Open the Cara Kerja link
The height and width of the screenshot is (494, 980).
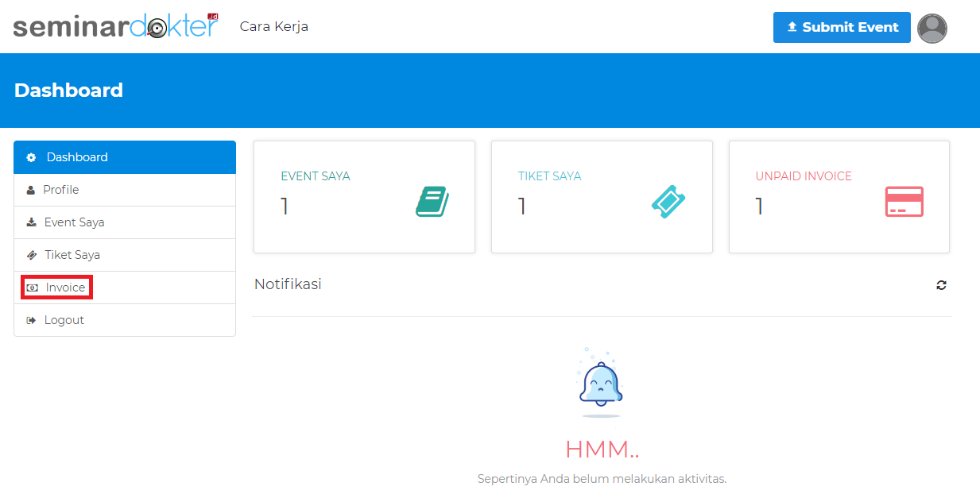(x=273, y=27)
